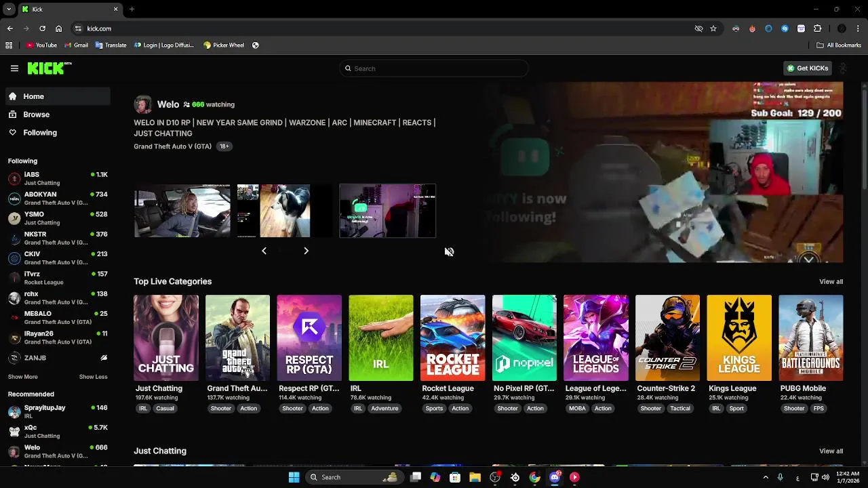Open YouTube bookmark

pos(41,45)
